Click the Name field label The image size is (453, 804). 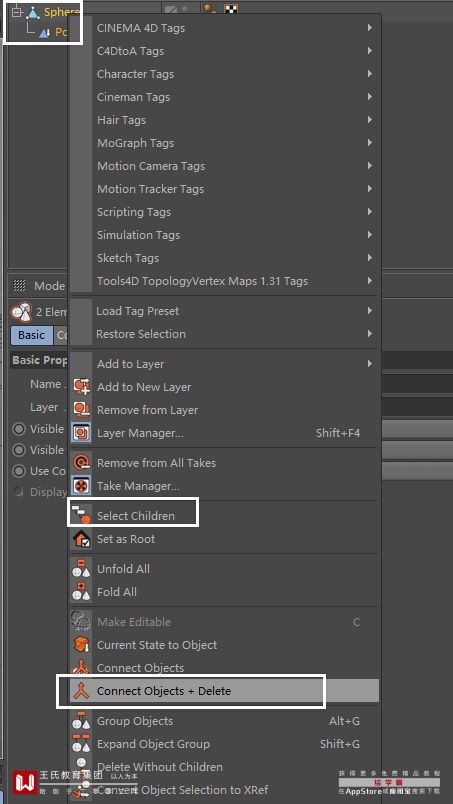coord(46,384)
